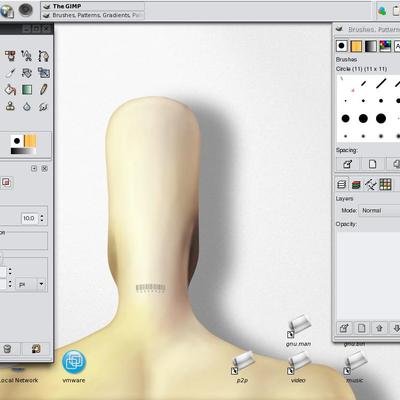Select the Smudge tool
Screen dimensions: 400x400
[43, 106]
